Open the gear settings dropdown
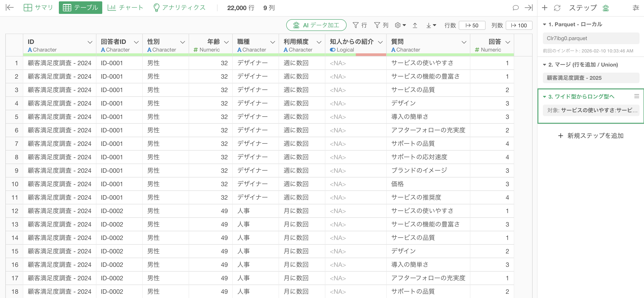 pyautogui.click(x=400, y=25)
